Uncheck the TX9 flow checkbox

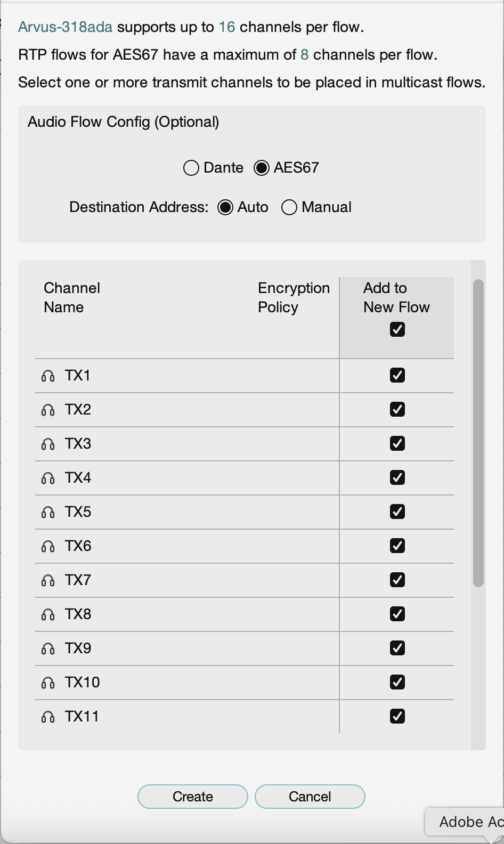[x=397, y=648]
